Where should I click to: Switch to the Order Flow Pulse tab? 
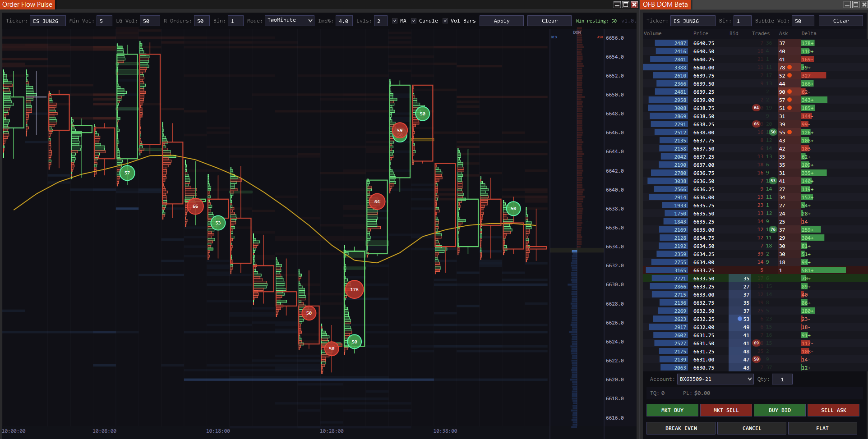(28, 5)
